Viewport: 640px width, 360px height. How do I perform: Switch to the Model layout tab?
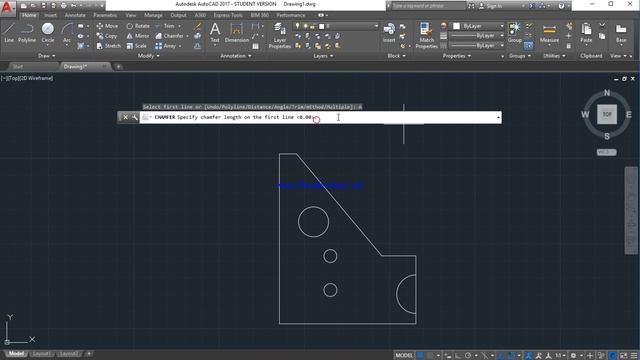coord(16,354)
